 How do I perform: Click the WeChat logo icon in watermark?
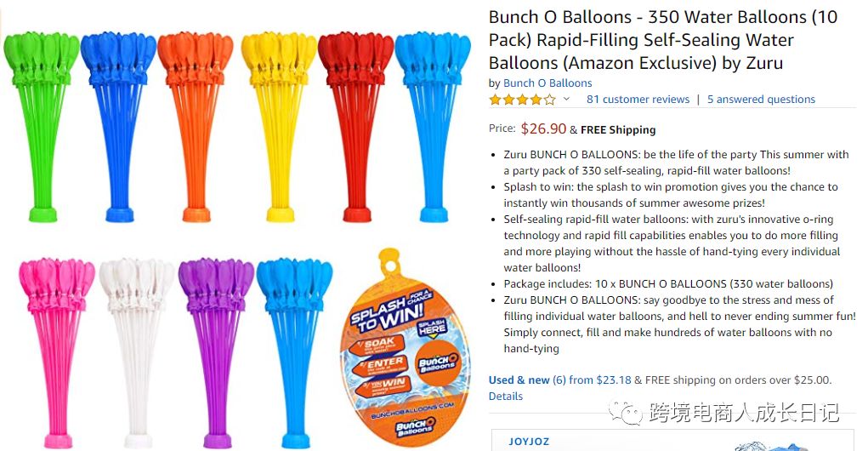(x=630, y=414)
